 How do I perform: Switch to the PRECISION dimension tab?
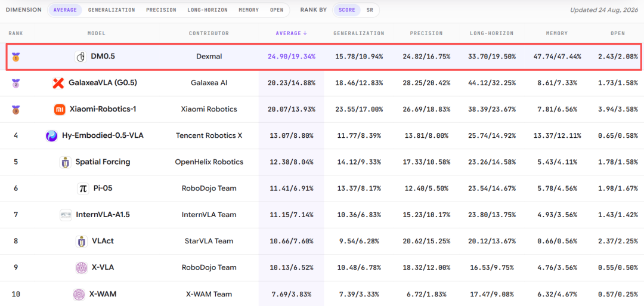[161, 10]
